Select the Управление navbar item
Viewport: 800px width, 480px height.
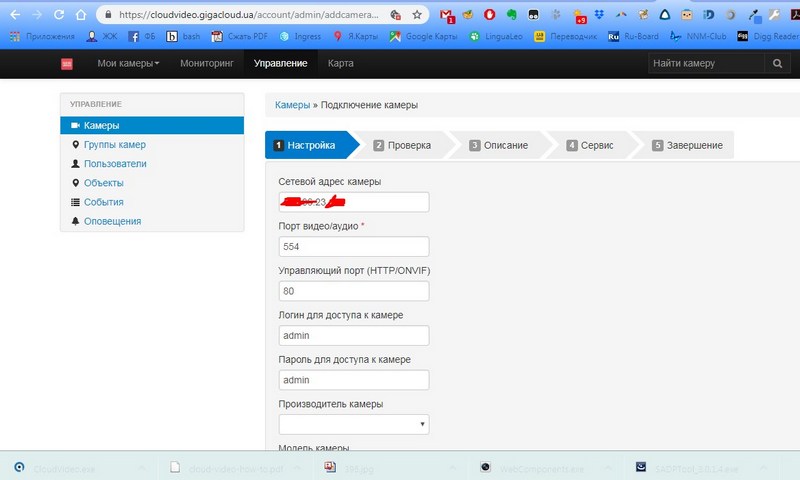[x=281, y=64]
